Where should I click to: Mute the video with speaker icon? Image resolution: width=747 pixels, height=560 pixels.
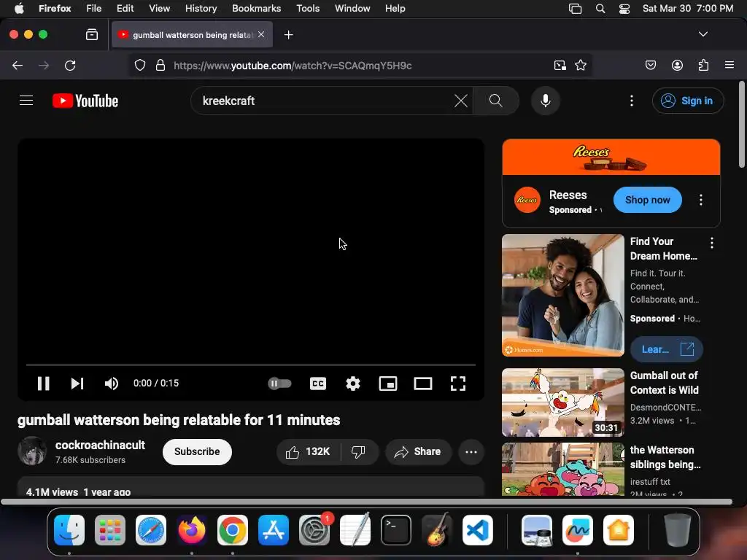112,384
